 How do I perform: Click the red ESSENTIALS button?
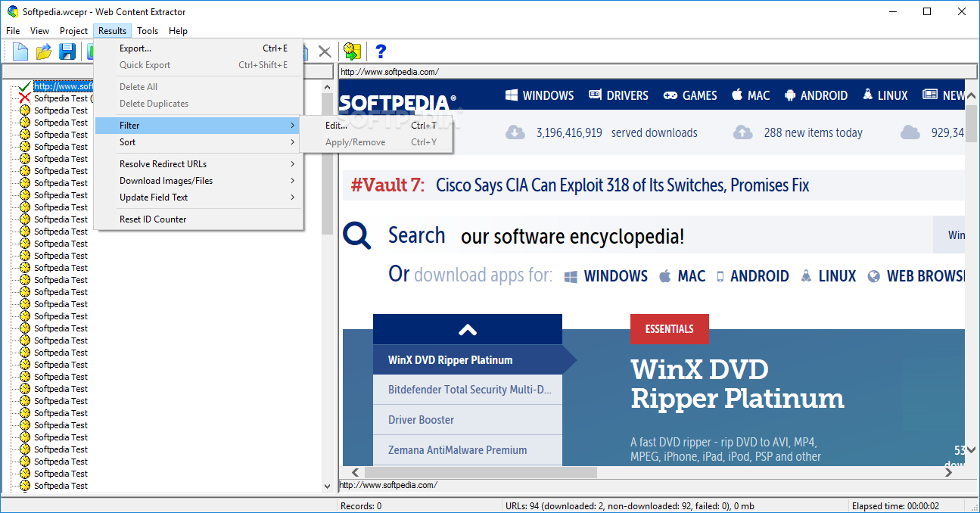click(x=670, y=329)
